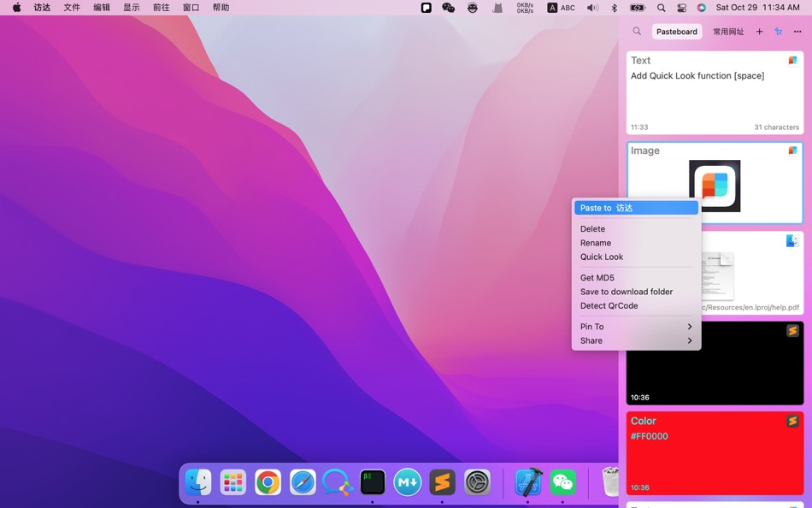Launch Safari from the Dock
This screenshot has height=508, width=812.
(x=303, y=482)
